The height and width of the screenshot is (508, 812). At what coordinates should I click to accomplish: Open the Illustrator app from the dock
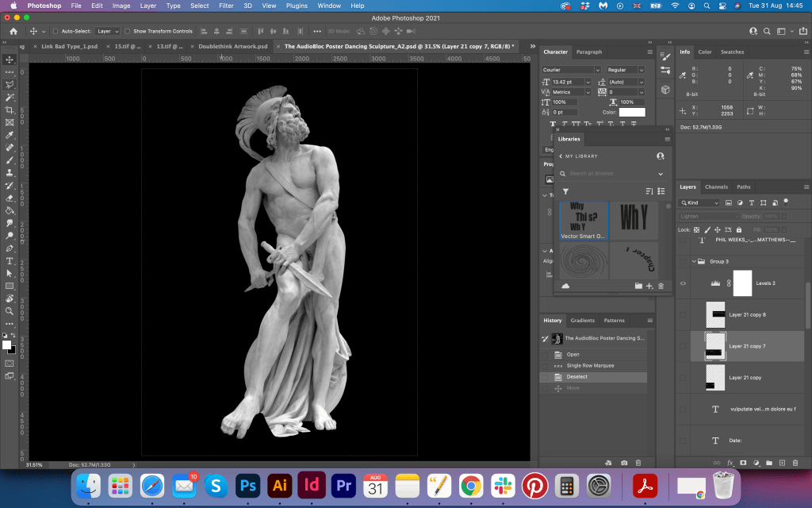coord(279,485)
